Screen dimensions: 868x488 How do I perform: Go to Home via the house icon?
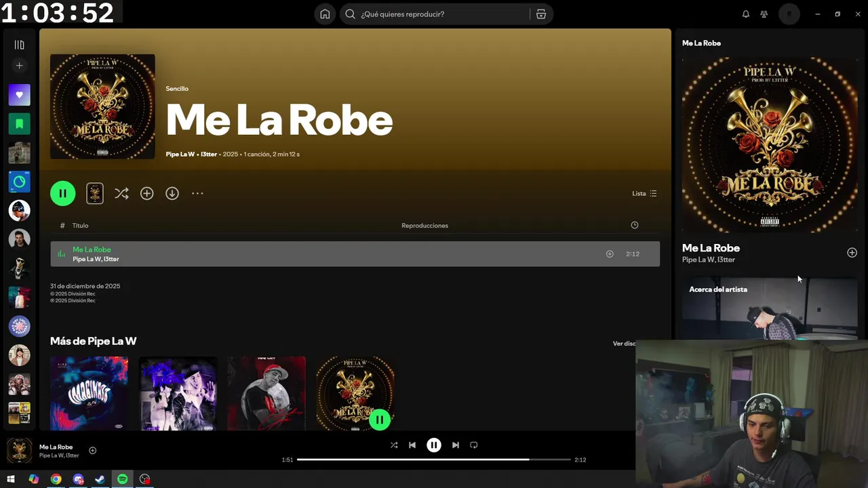[325, 14]
